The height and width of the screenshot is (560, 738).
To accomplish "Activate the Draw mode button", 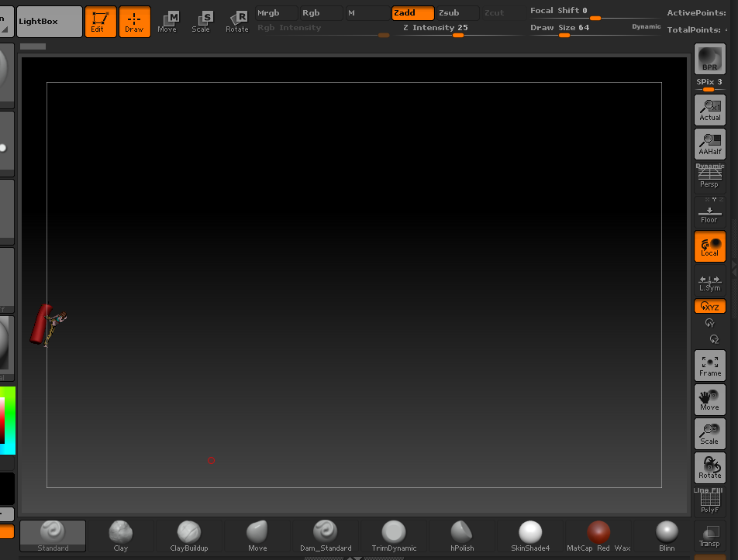I will [135, 22].
